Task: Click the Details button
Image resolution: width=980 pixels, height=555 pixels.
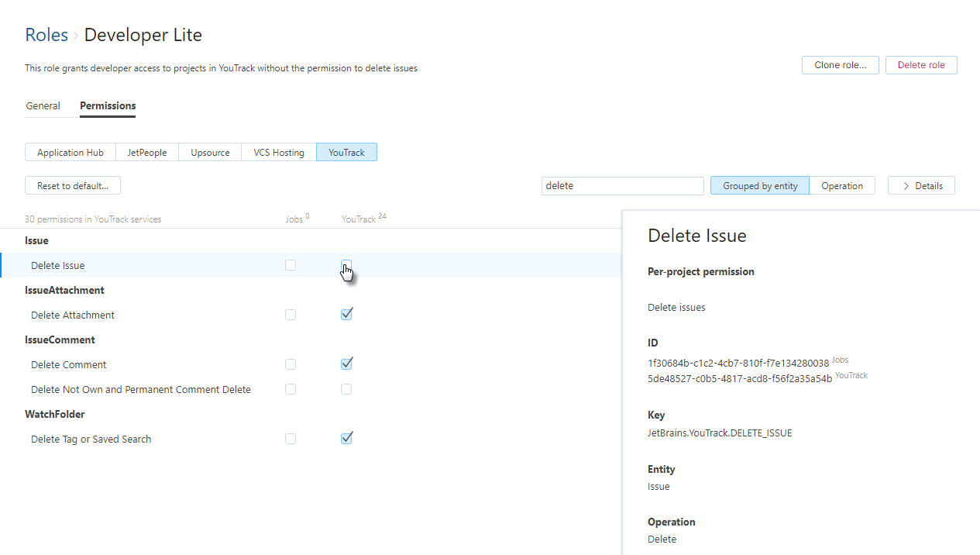Action: [927, 185]
